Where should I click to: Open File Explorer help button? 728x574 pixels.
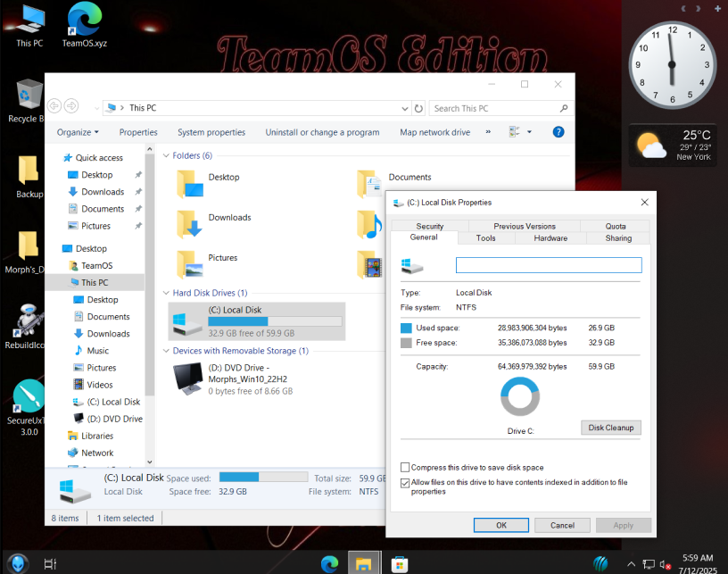558,132
